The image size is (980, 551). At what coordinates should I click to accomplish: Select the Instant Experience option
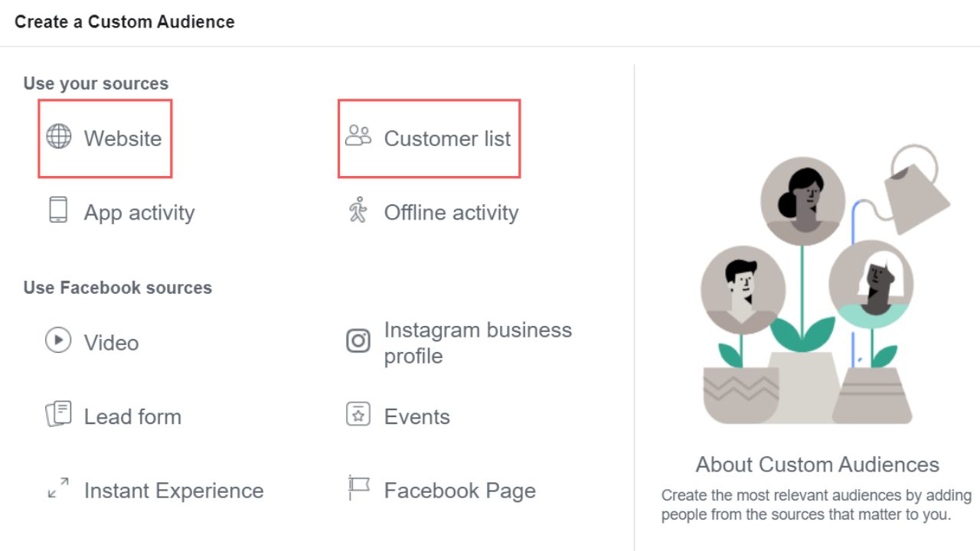[174, 491]
